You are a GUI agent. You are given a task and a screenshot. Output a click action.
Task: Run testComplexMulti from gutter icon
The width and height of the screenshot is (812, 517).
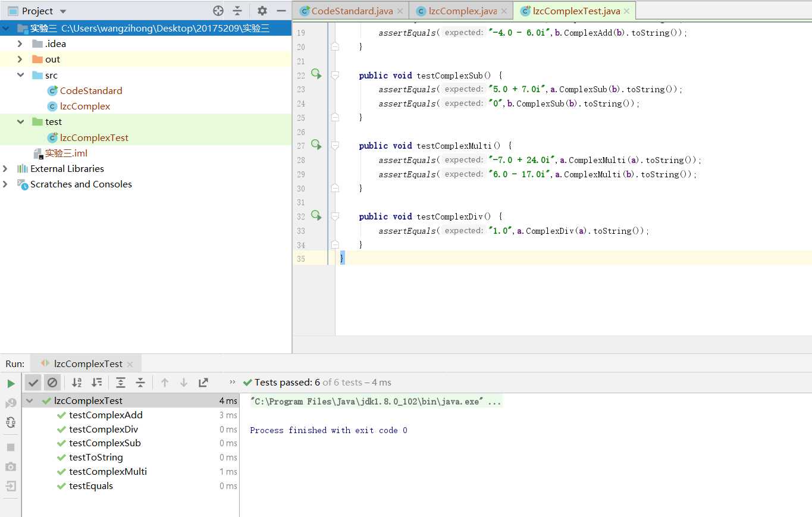316,145
